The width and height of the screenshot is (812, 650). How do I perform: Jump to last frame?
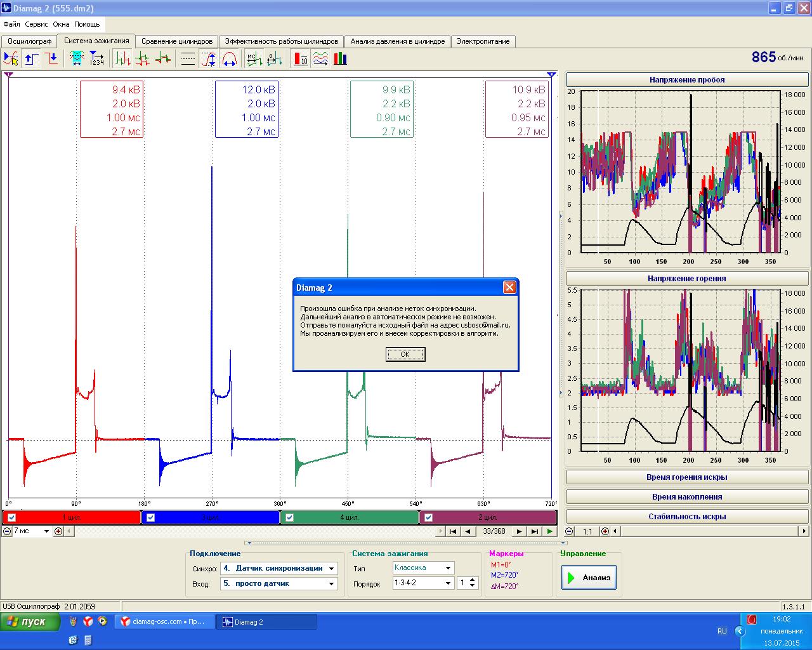[534, 531]
